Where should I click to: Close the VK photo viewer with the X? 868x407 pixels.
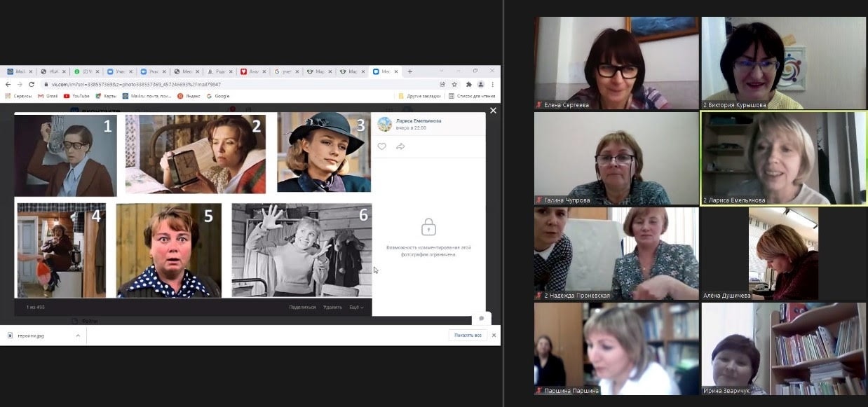(x=493, y=111)
